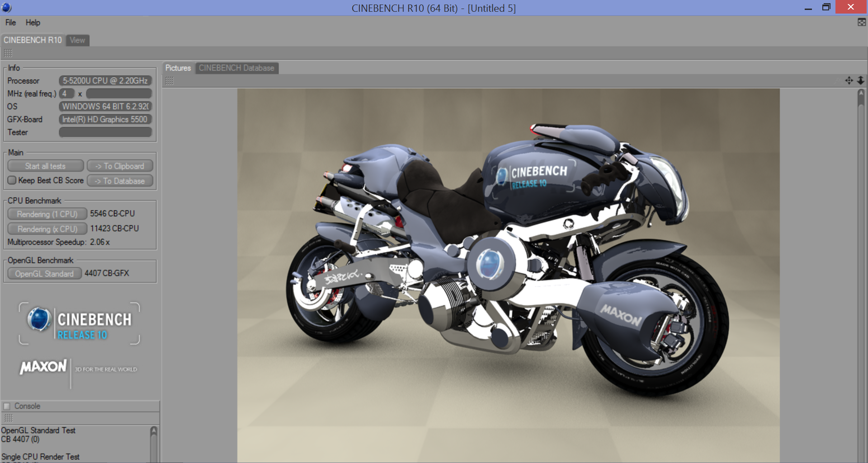The image size is (868, 463).
Task: Toggle Keep Best CB Score checkbox
Action: [x=12, y=180]
